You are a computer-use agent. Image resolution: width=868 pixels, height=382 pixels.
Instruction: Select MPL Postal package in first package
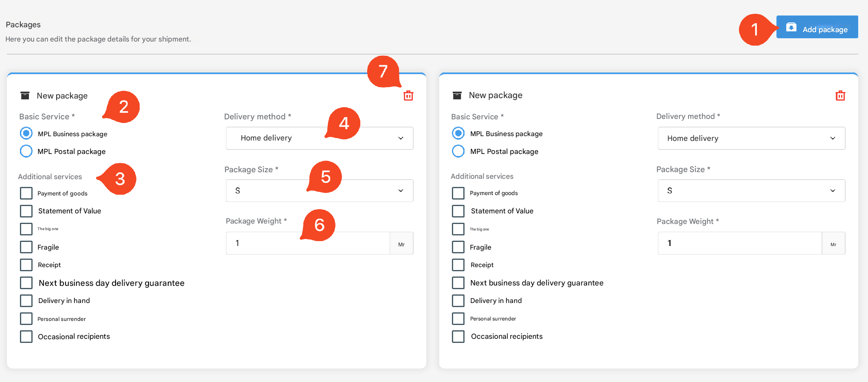pos(26,151)
